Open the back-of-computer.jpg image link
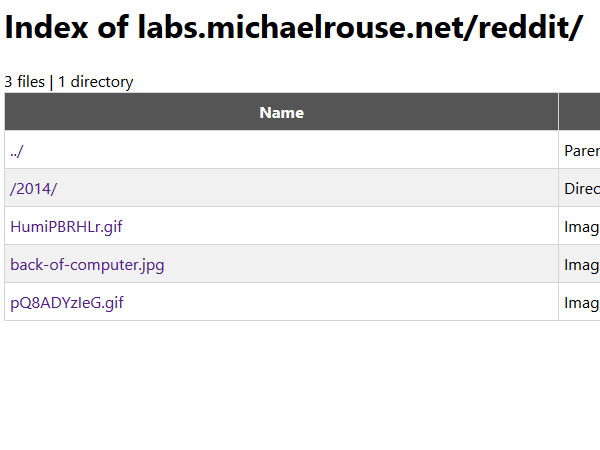Screen dimensions: 600x450 pos(87,265)
